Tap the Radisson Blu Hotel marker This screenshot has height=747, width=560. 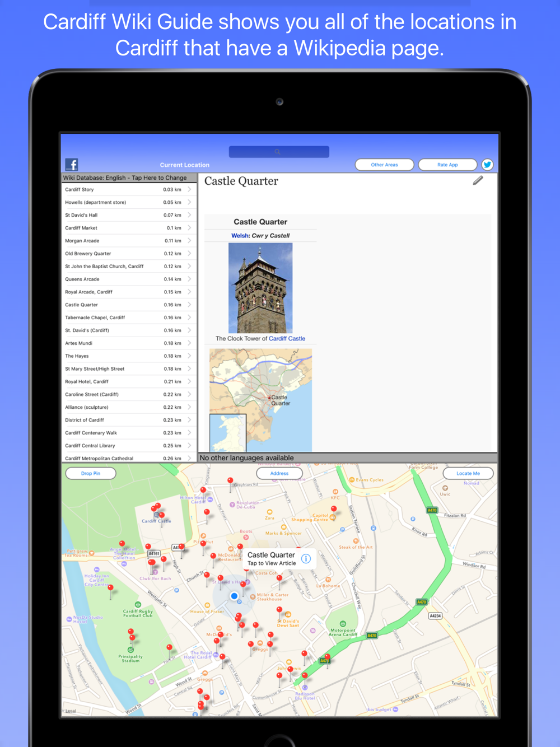(x=305, y=688)
